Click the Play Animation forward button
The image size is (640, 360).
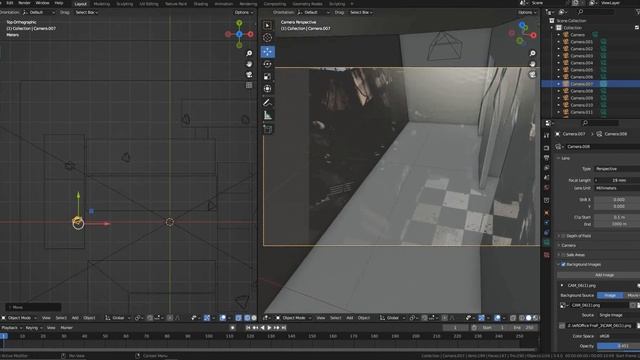269,328
